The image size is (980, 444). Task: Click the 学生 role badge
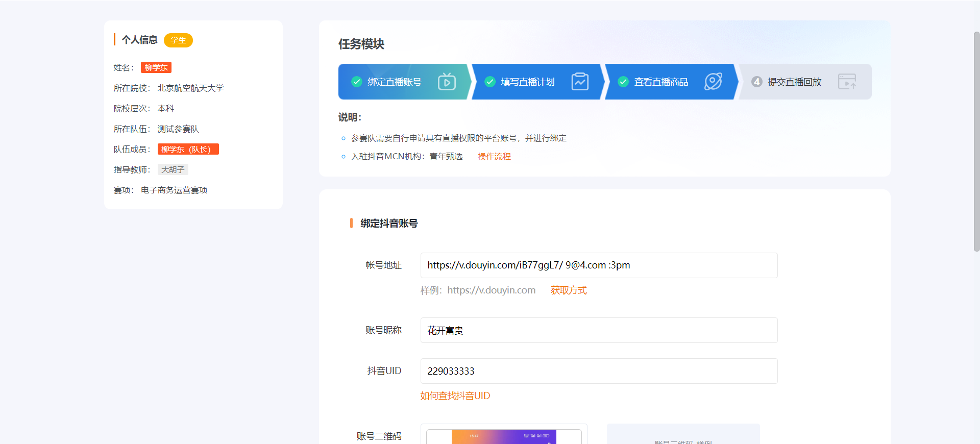coord(178,40)
